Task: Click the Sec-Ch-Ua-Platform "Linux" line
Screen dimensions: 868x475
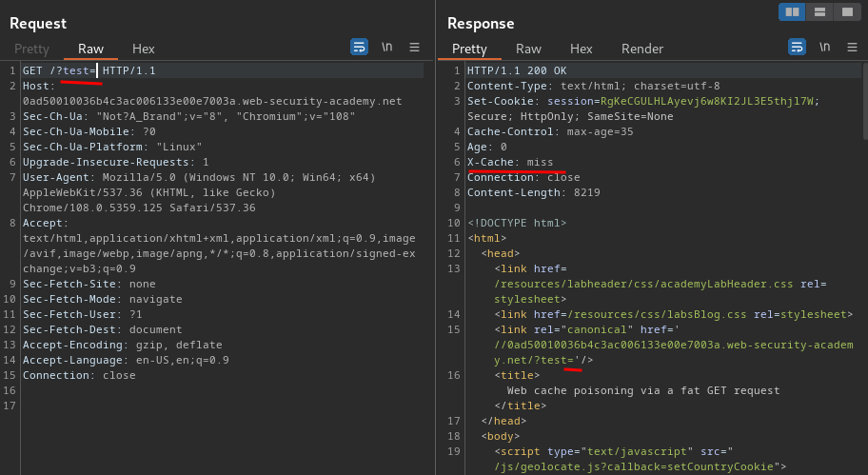Action: 112,147
